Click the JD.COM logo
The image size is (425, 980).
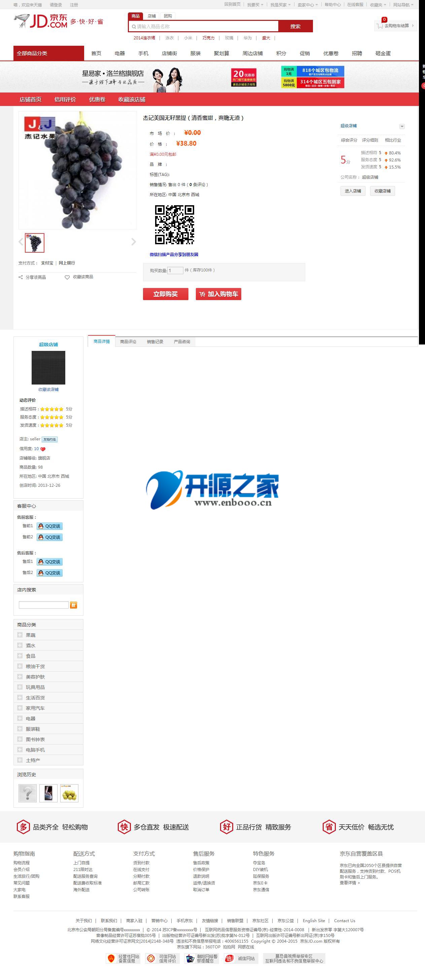pyautogui.click(x=40, y=21)
